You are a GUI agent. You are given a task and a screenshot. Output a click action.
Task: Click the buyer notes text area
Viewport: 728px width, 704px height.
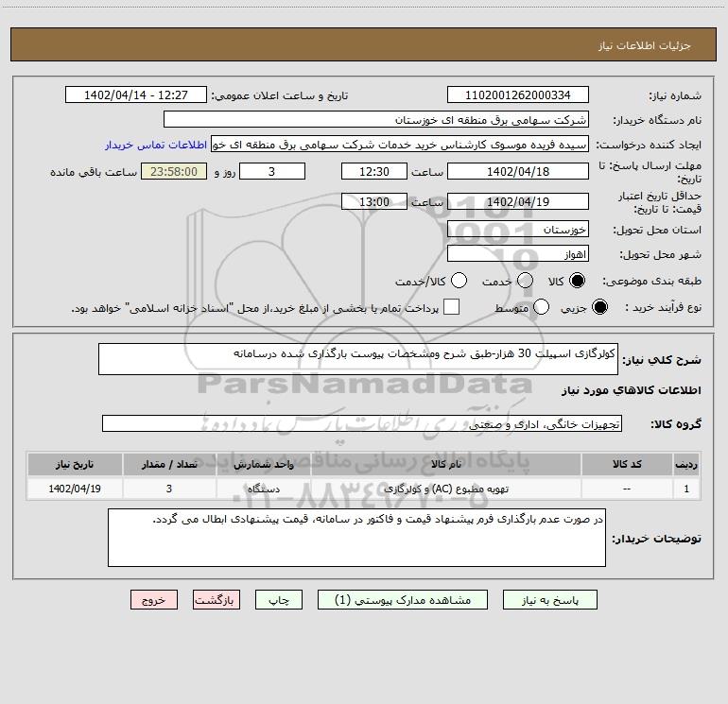point(356,538)
